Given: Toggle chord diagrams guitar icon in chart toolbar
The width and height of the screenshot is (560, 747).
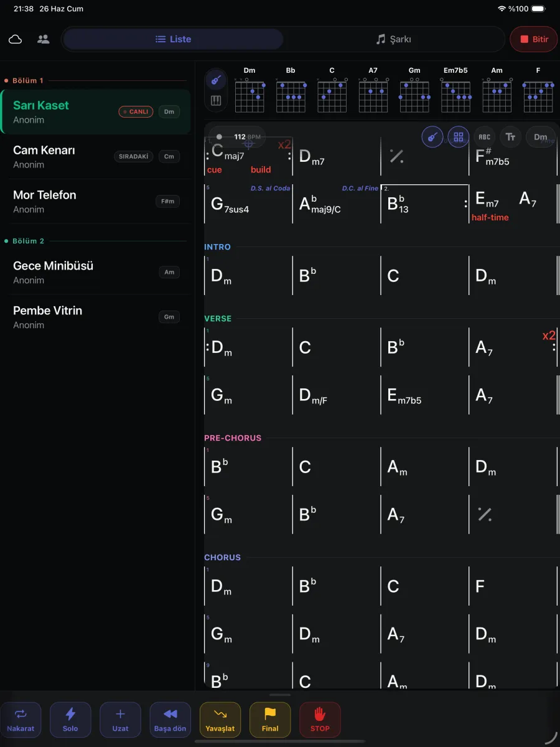Looking at the screenshot, I should click(432, 137).
